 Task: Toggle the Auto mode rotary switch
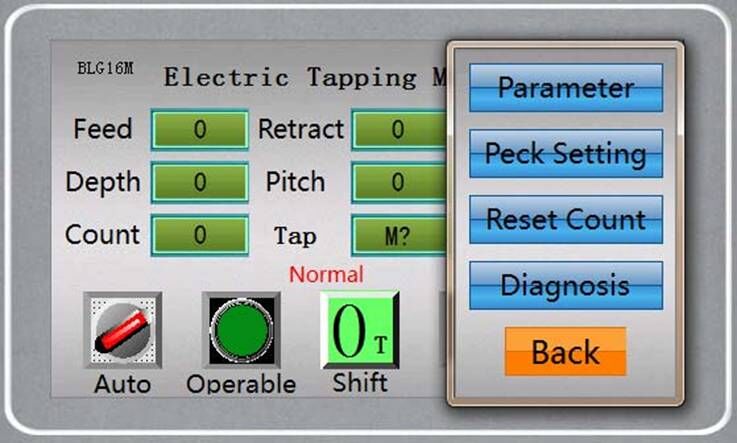point(123,330)
